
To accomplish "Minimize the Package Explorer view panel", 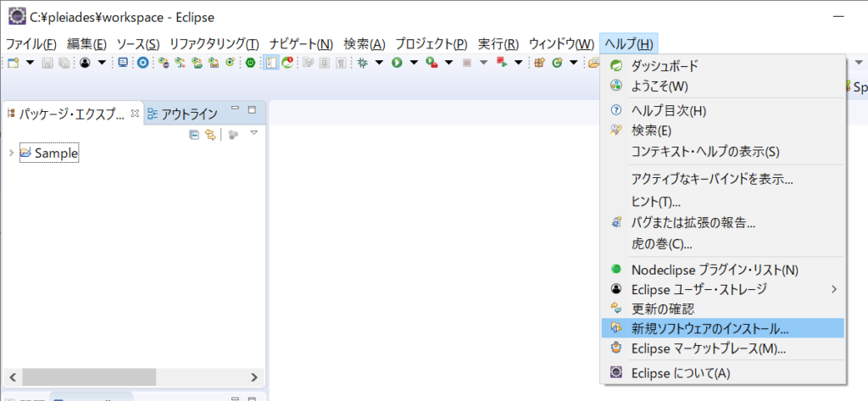I will [235, 108].
